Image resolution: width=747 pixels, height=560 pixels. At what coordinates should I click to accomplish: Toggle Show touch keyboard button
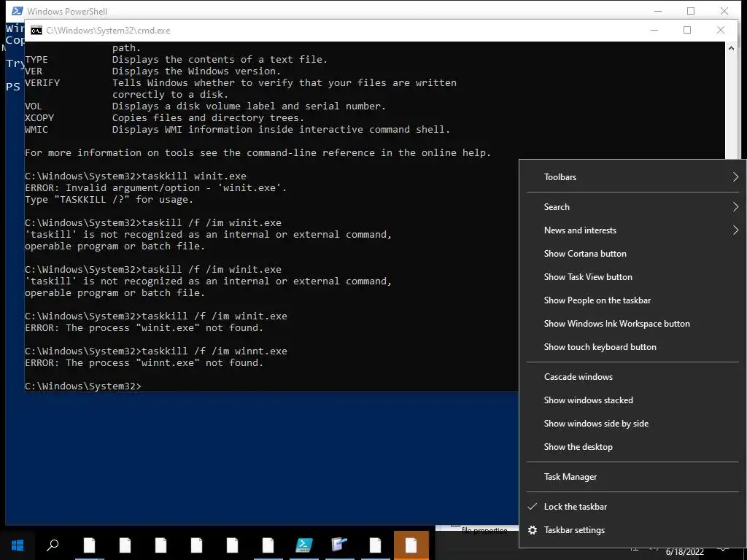coord(632,346)
